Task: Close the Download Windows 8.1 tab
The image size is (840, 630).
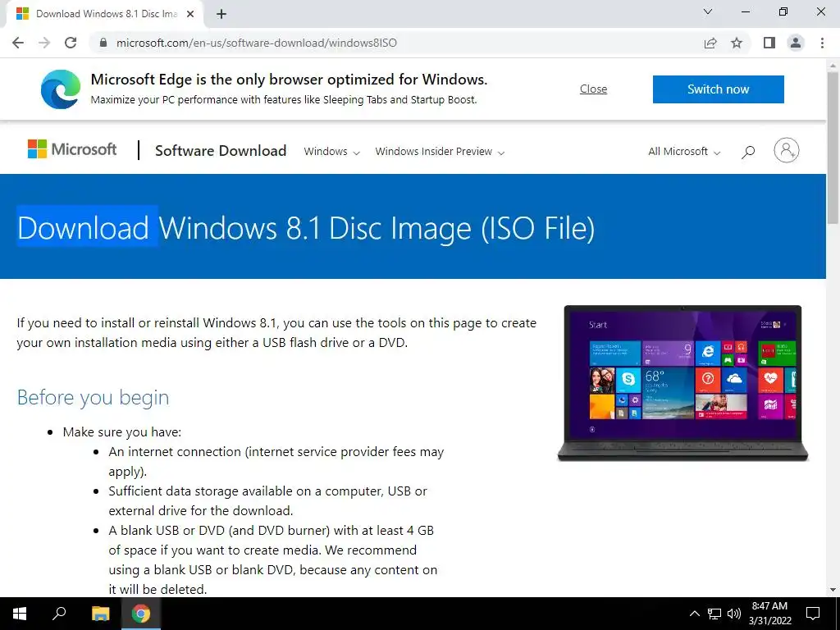Action: (x=190, y=14)
